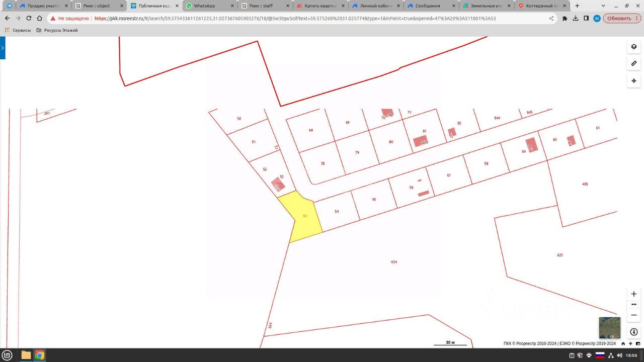
Task: Close the WhatsApp tab
Action: [232, 6]
